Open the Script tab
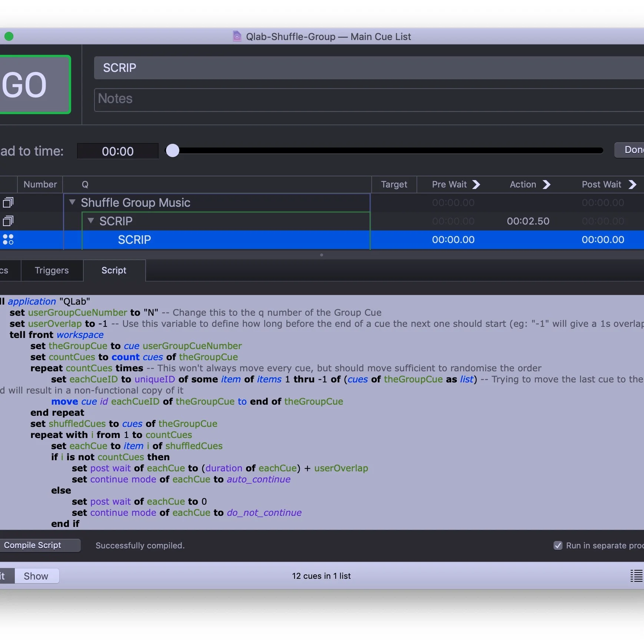This screenshot has height=644, width=644. 114,270
